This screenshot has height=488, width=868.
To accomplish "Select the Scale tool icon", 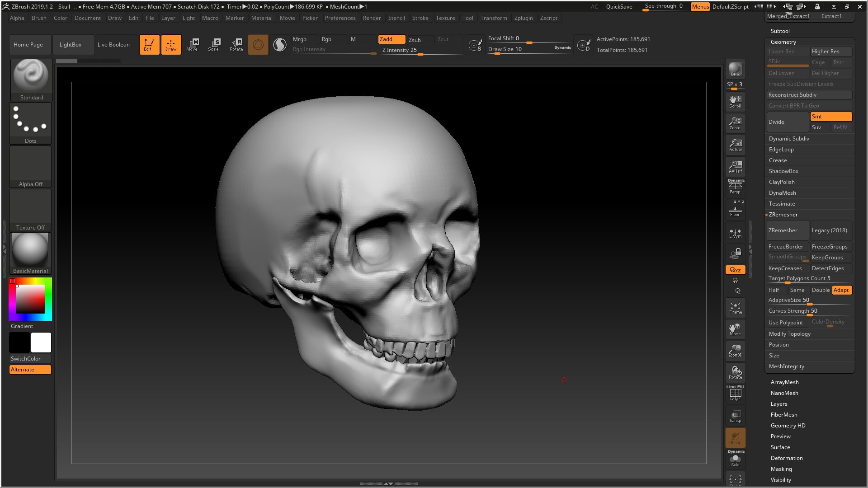I will tap(214, 44).
